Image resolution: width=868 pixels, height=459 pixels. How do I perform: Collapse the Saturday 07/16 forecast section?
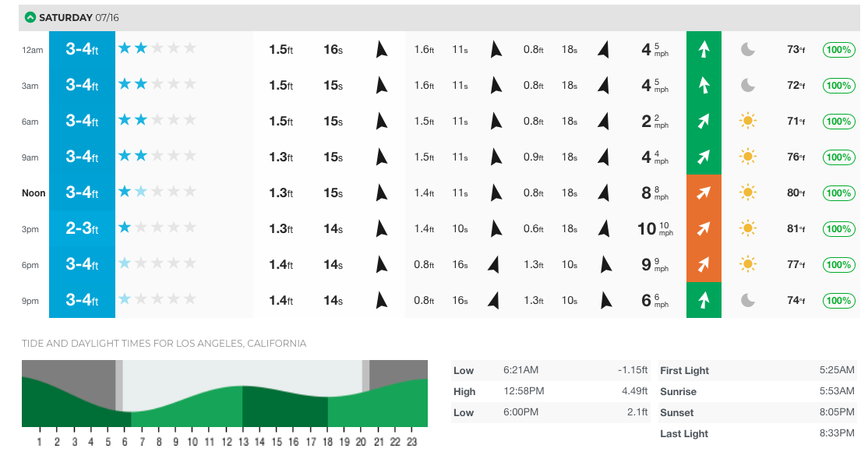(30, 17)
